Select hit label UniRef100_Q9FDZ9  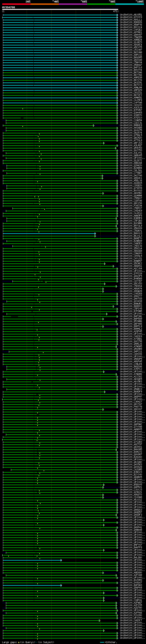click(131, 90)
